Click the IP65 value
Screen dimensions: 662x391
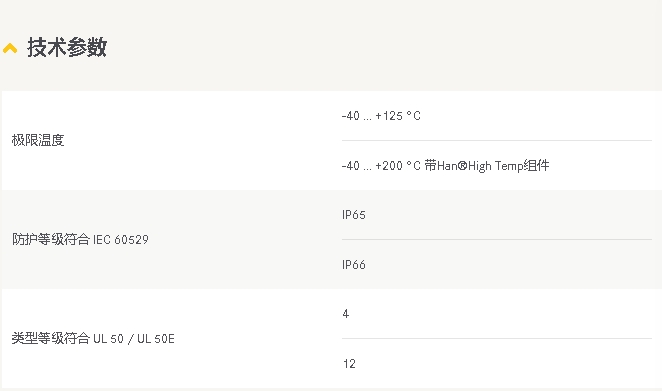pyautogui.click(x=354, y=215)
